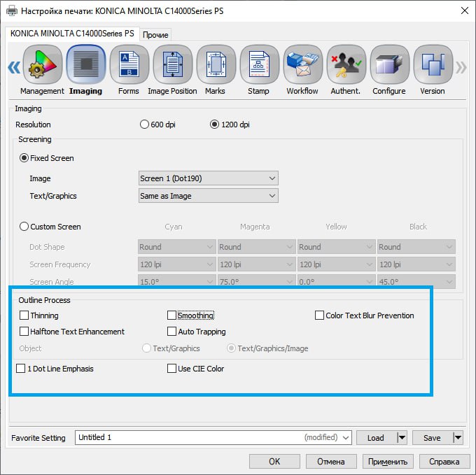Open the Image Position icon
This screenshot has width=476, height=475.
pos(173,64)
